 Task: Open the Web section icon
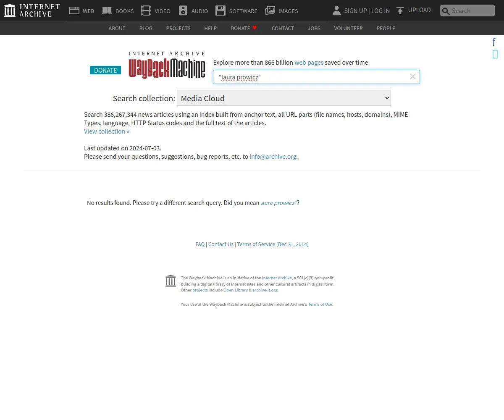(x=74, y=10)
